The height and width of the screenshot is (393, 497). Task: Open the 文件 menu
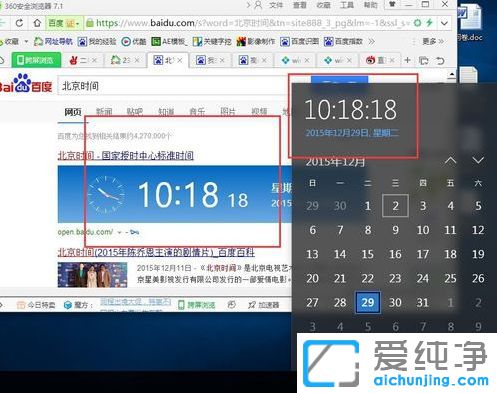tap(276, 5)
